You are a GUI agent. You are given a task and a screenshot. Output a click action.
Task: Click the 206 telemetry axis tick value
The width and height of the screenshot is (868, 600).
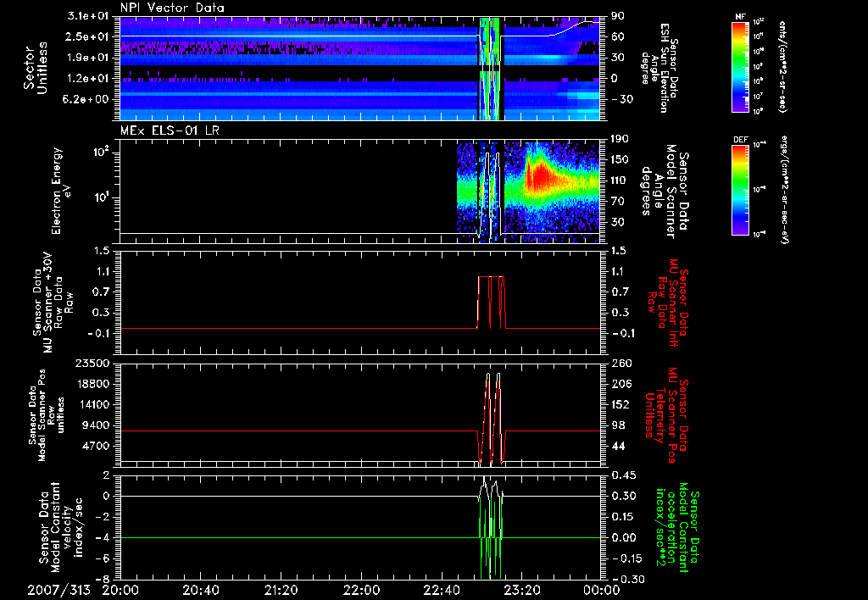[x=620, y=384]
